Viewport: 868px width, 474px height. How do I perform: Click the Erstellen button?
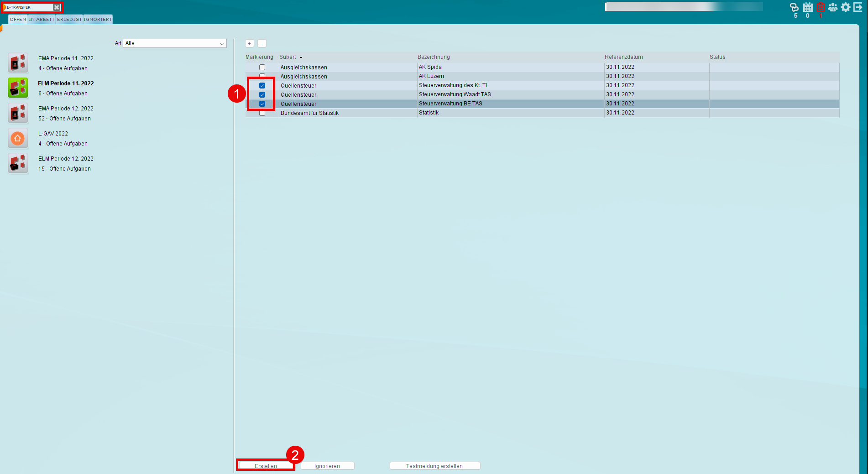coord(266,466)
